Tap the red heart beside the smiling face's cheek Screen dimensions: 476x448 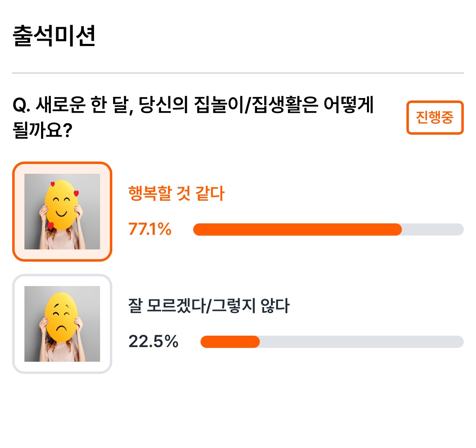click(76, 193)
